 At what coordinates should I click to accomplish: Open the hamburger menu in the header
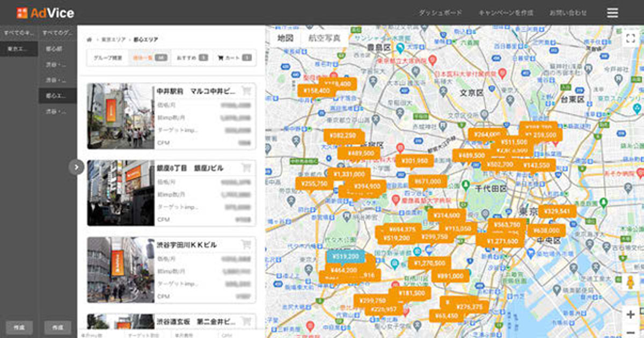612,13
